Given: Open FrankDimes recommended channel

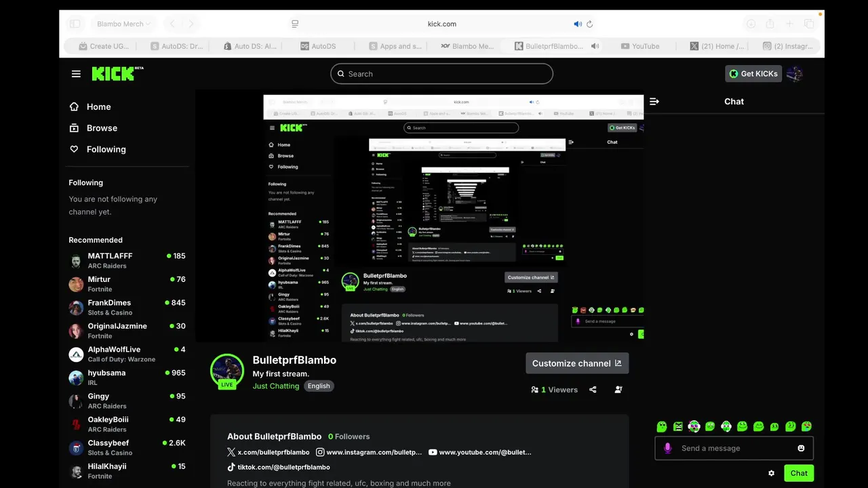Looking at the screenshot, I should coord(127,307).
